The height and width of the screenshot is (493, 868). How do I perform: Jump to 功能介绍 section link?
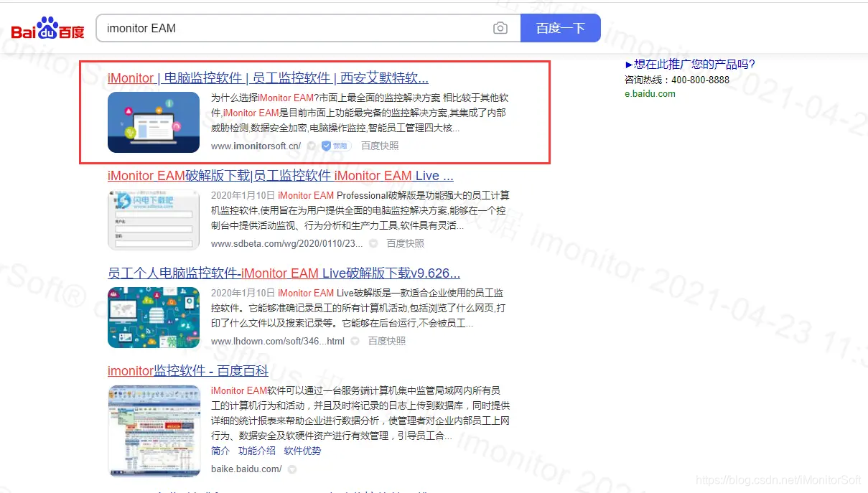point(257,451)
